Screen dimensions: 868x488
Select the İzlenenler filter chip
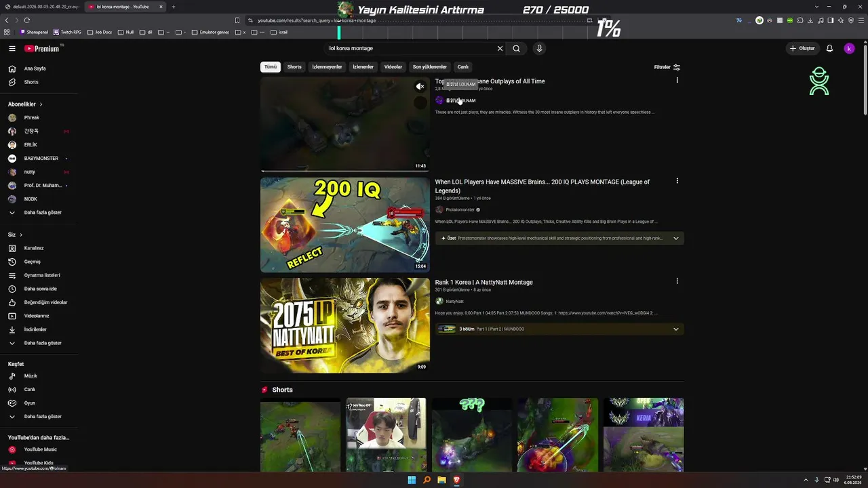click(363, 67)
